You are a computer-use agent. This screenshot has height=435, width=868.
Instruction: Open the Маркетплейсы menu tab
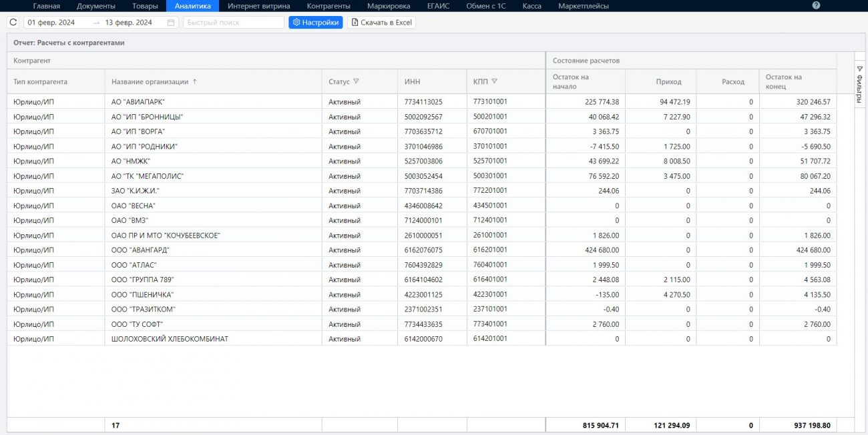coord(583,6)
